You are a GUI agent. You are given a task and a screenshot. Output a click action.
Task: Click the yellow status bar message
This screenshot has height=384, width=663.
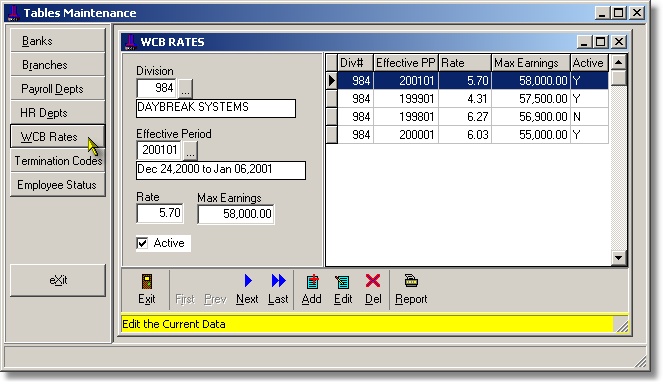tap(174, 324)
